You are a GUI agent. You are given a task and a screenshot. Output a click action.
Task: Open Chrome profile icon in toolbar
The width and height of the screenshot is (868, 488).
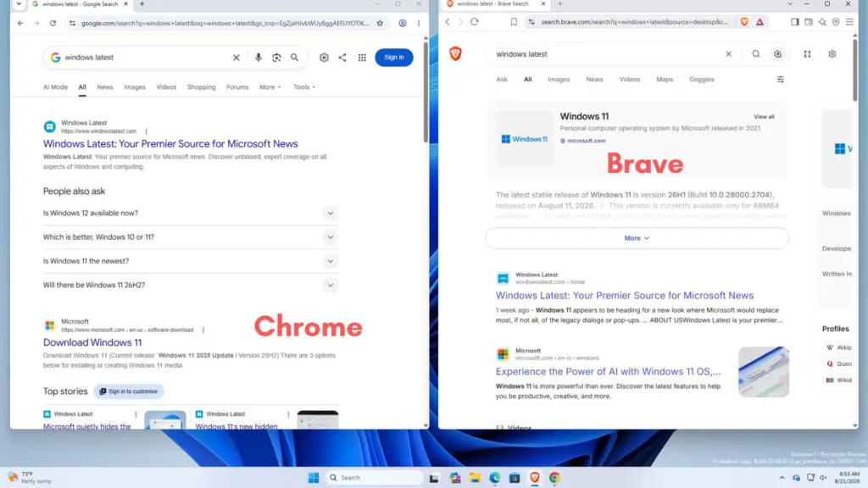pos(403,23)
